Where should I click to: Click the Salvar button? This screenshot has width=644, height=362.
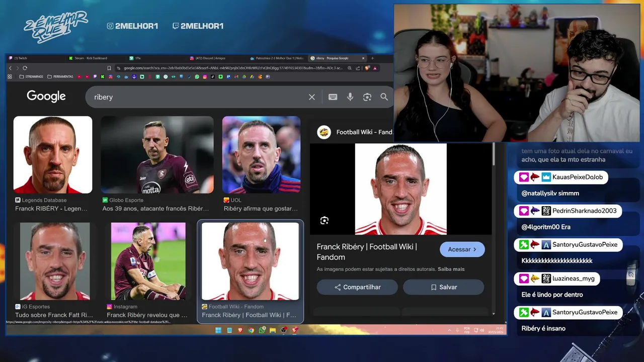(x=443, y=287)
